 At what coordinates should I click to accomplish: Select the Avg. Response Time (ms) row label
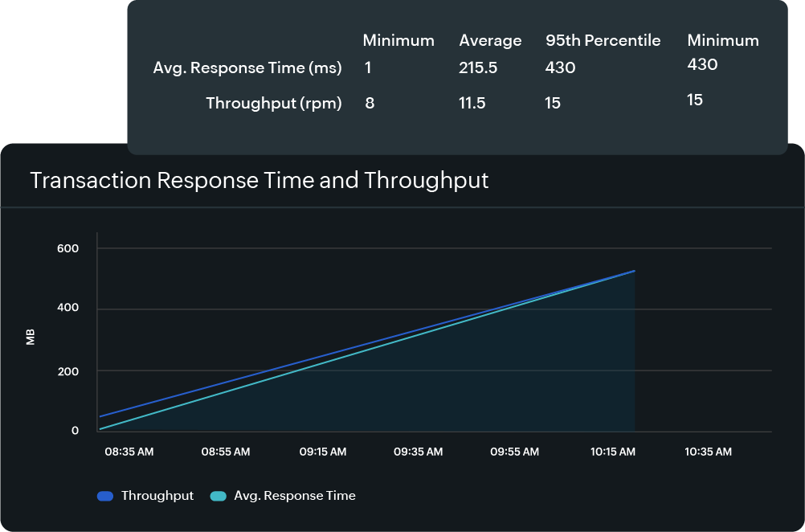247,68
